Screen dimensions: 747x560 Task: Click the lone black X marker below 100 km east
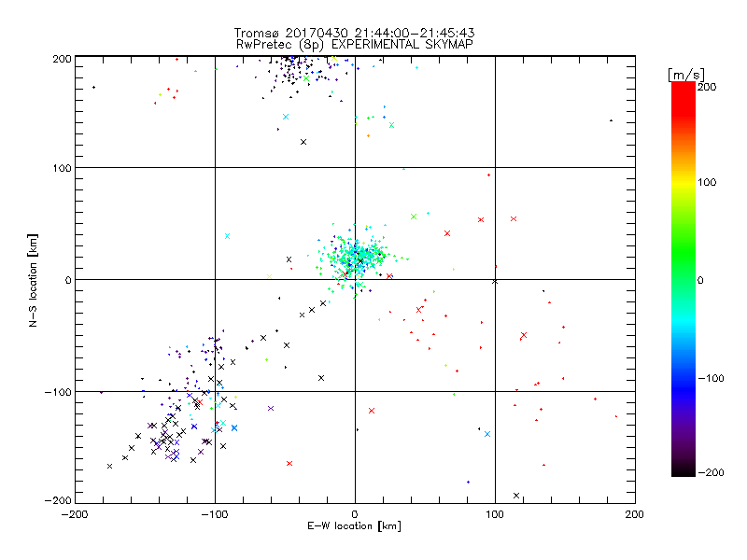click(x=516, y=496)
